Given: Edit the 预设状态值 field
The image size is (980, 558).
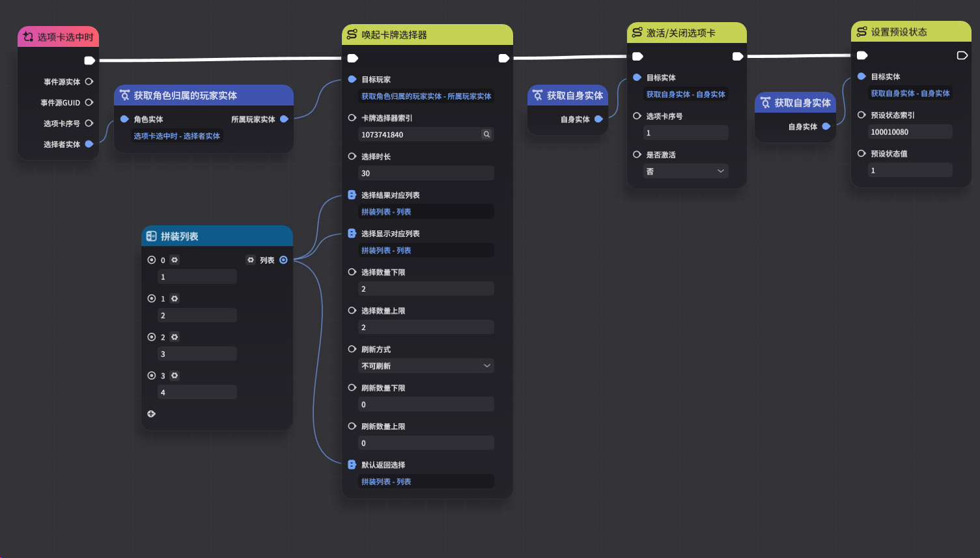Looking at the screenshot, I should [x=910, y=170].
